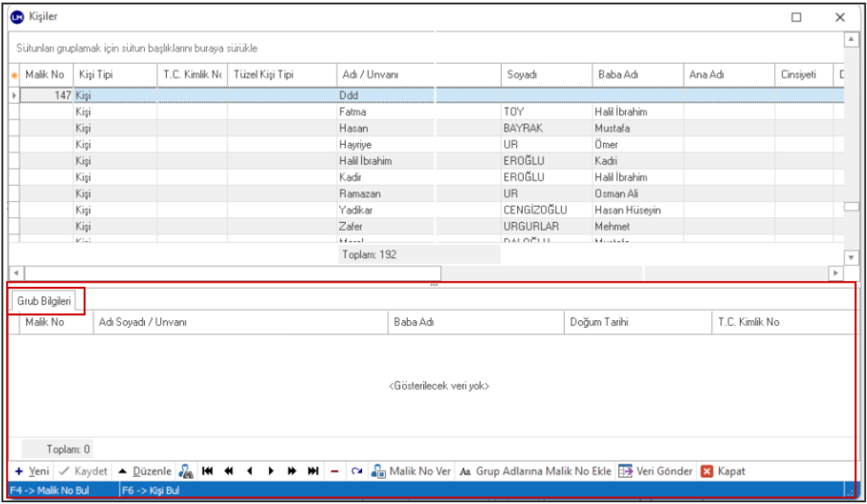867x504 pixels.
Task: Send data with Veri Gönder button
Action: pyautogui.click(x=655, y=472)
